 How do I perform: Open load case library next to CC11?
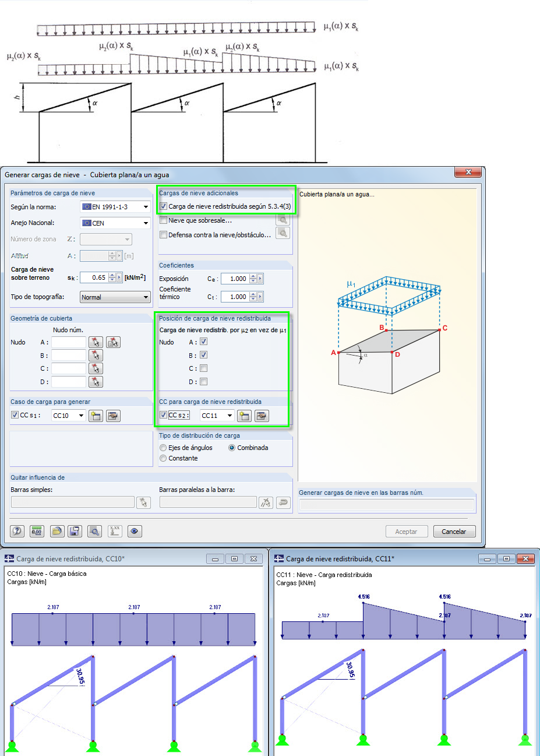coord(262,416)
